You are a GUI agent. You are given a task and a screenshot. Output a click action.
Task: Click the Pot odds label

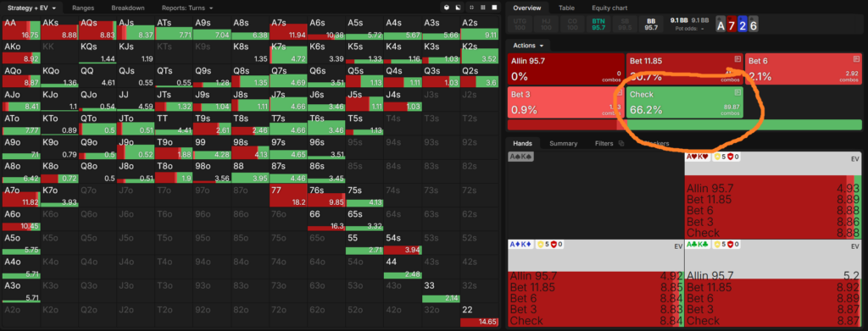(x=687, y=28)
